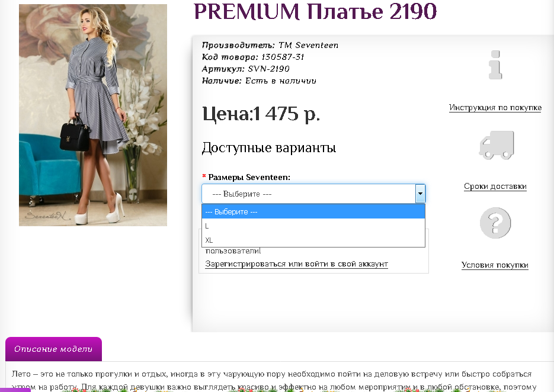Click the PREMIUM Платье 2190 title
Screen dimensions: 554x392
315,11
